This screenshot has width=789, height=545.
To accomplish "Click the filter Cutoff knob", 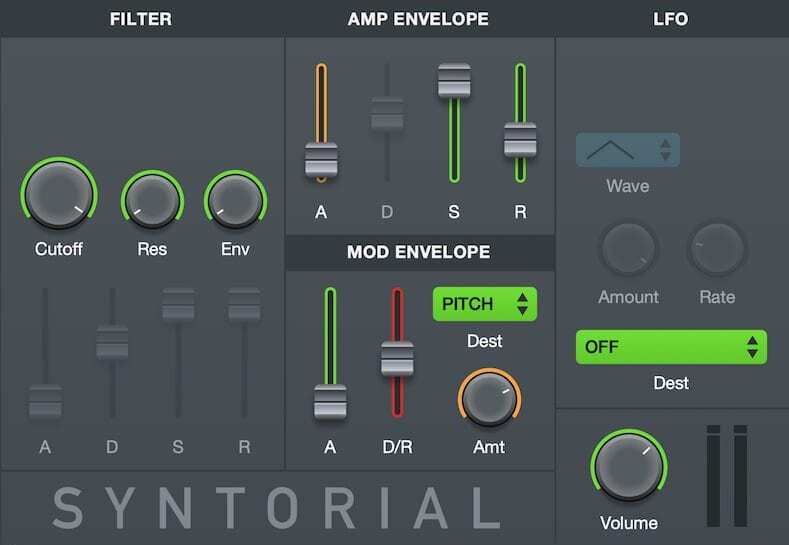I will pos(59,195).
